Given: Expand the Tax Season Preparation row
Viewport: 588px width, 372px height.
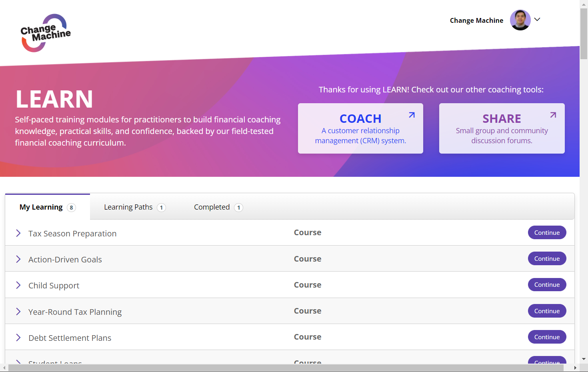Looking at the screenshot, I should coord(18,233).
